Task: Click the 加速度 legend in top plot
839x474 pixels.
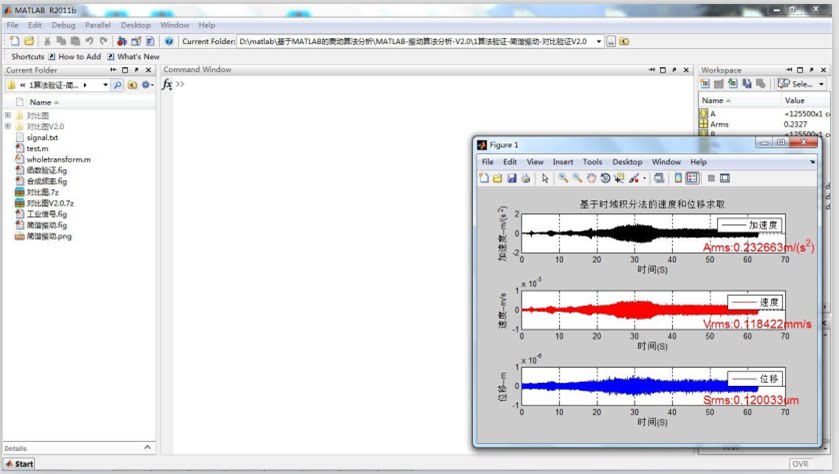Action: [x=750, y=225]
